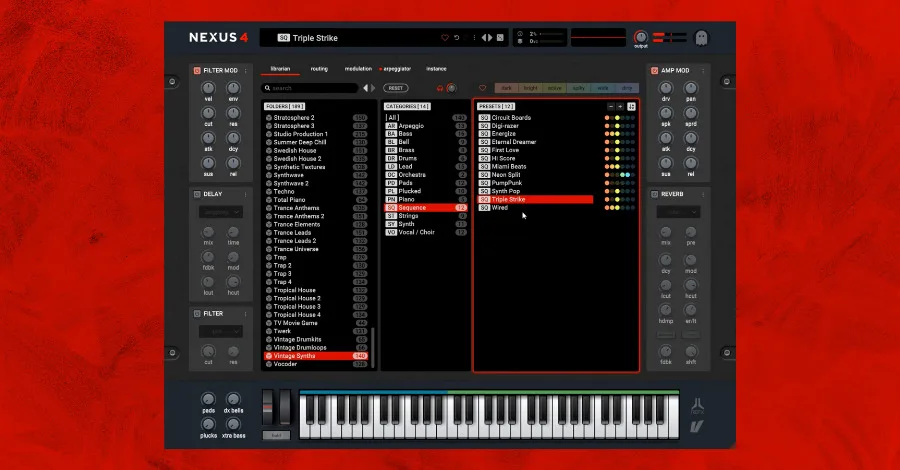Click the random preset dice icon in header

coord(500,38)
